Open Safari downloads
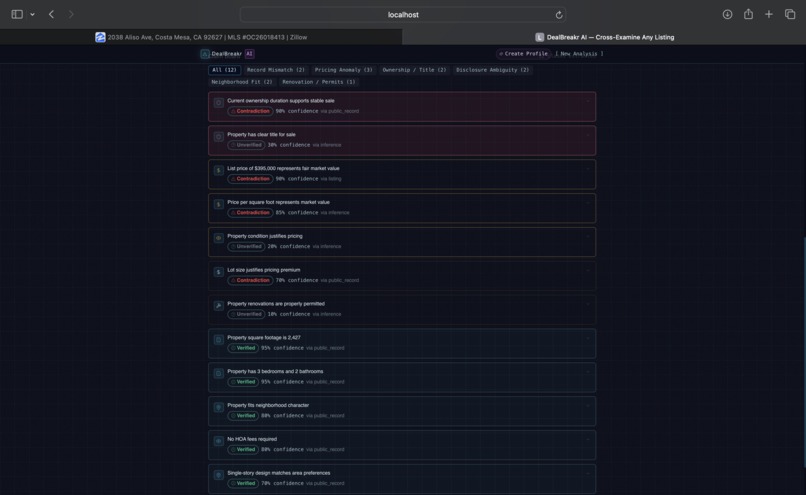The width and height of the screenshot is (806, 495). [727, 14]
